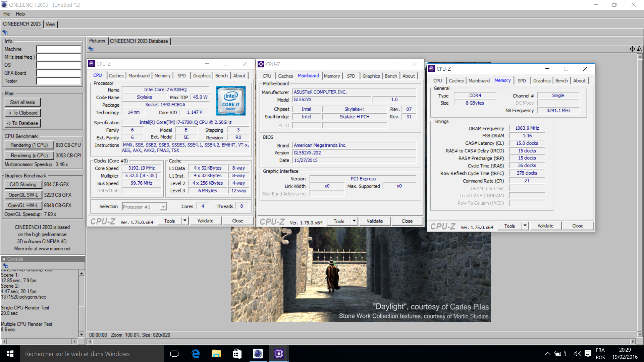Screen dimensions: 644x362
Task: Open SPD tab in Memory CPU-Z window
Action: click(x=522, y=80)
